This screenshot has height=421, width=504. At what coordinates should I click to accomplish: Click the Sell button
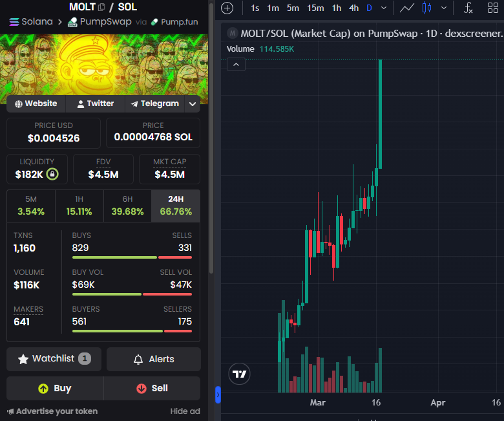(x=152, y=389)
